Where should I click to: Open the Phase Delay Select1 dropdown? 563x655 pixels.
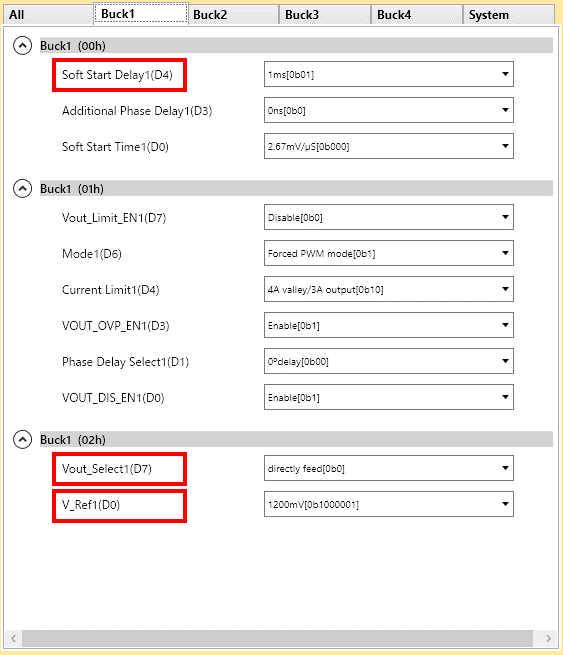coord(388,361)
